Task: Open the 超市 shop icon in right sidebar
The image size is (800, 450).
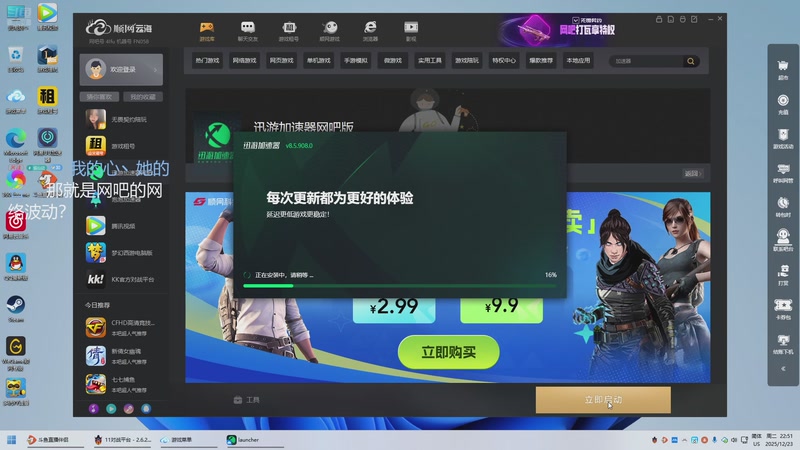Action: coord(783,70)
